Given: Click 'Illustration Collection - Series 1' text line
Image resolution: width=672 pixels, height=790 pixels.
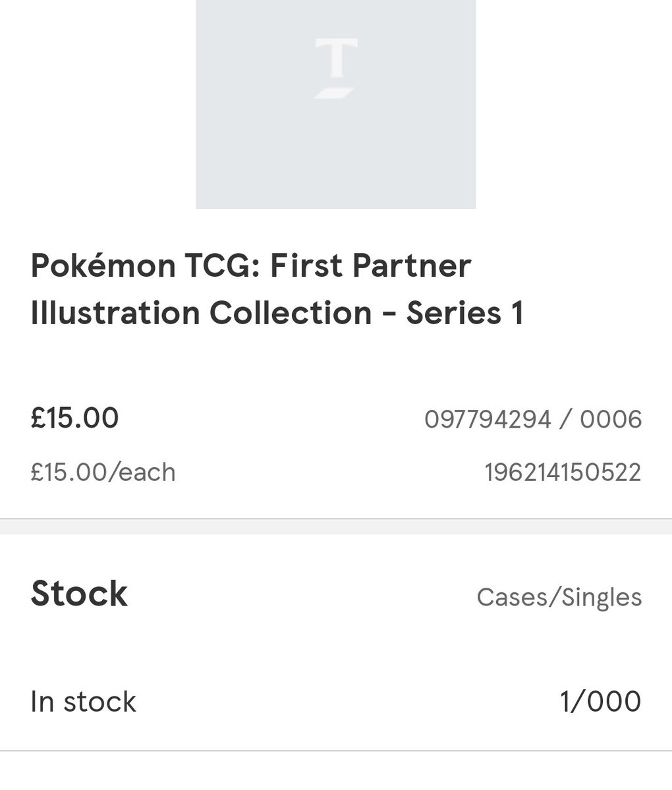Looking at the screenshot, I should pyautogui.click(x=277, y=313).
